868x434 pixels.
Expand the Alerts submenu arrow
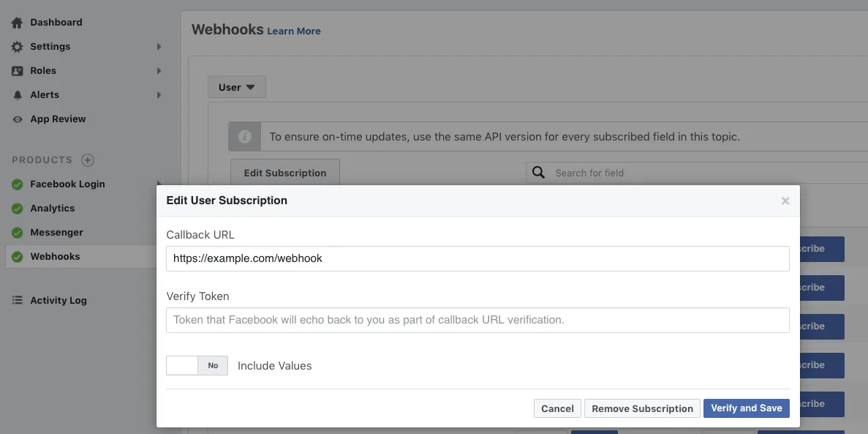click(x=159, y=95)
